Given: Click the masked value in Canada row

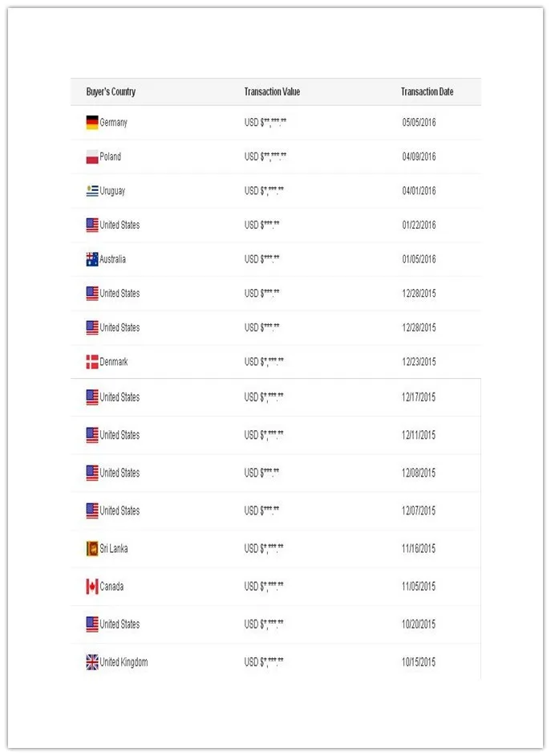Looking at the screenshot, I should pos(264,587).
